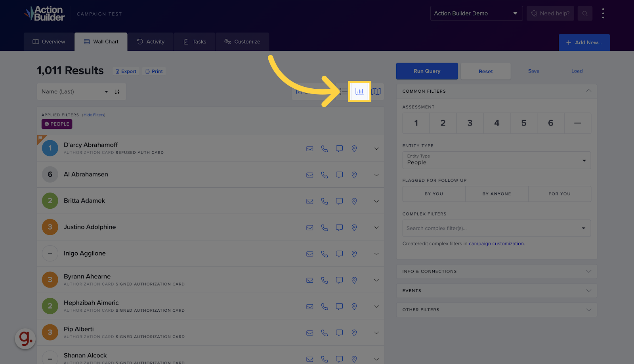Click the Hide Filters link
634x364 pixels.
[x=94, y=115]
